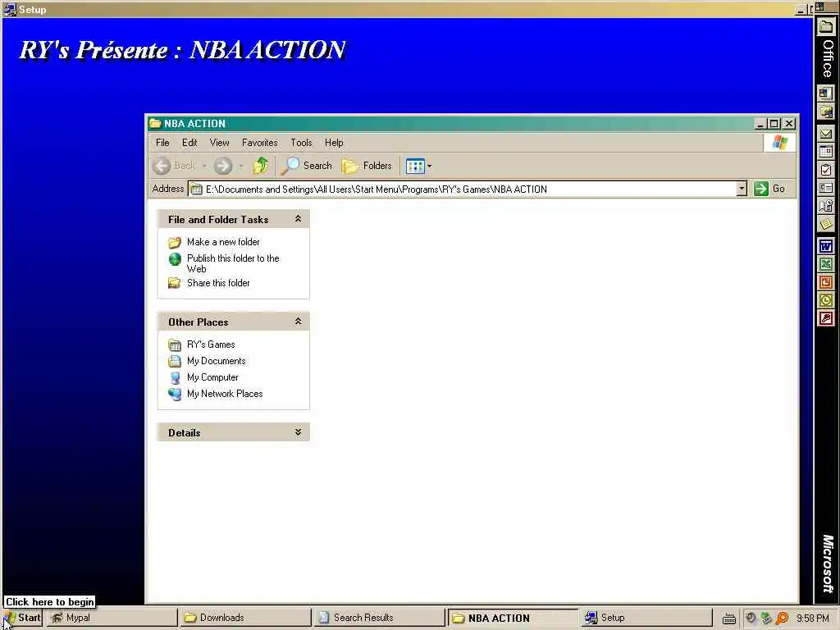840x630 pixels.
Task: Open My Documents link
Action: [x=216, y=361]
